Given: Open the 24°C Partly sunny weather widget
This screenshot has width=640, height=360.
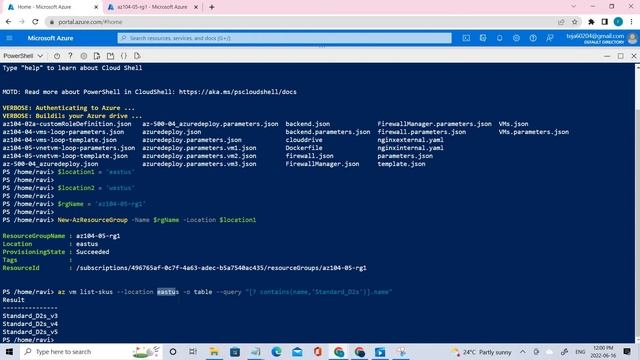Looking at the screenshot, I should coord(481,352).
